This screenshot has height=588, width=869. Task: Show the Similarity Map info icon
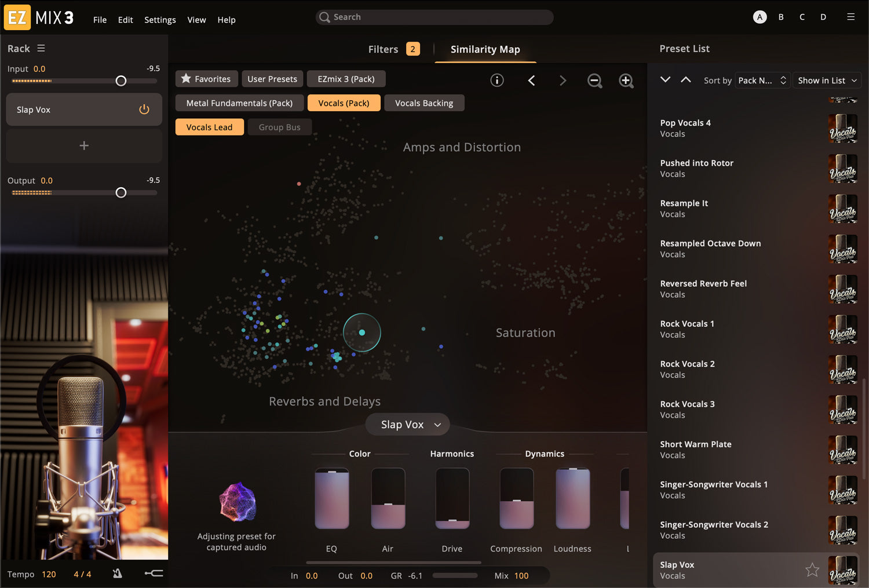[x=497, y=81]
